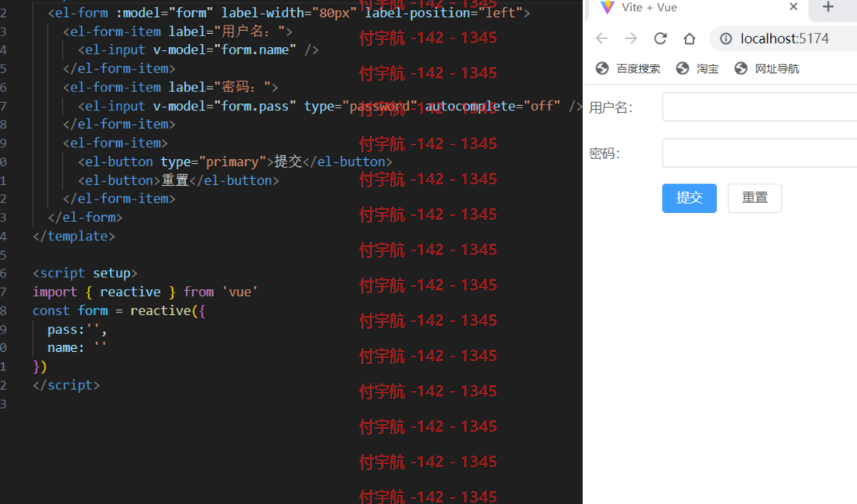Click the browser back arrow
The height and width of the screenshot is (504, 857).
pyautogui.click(x=602, y=38)
